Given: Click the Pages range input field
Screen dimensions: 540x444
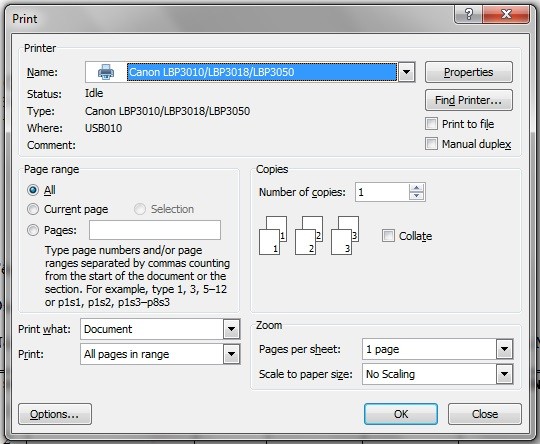Looking at the screenshot, I should pos(155,230).
